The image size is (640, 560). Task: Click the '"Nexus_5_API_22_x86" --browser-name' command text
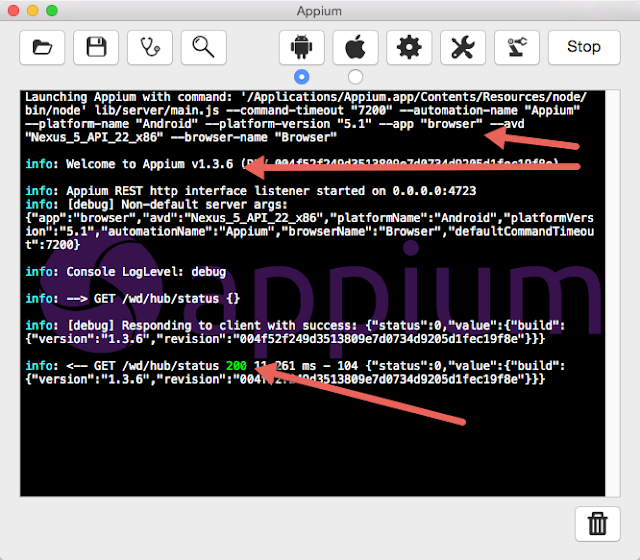pos(181,138)
